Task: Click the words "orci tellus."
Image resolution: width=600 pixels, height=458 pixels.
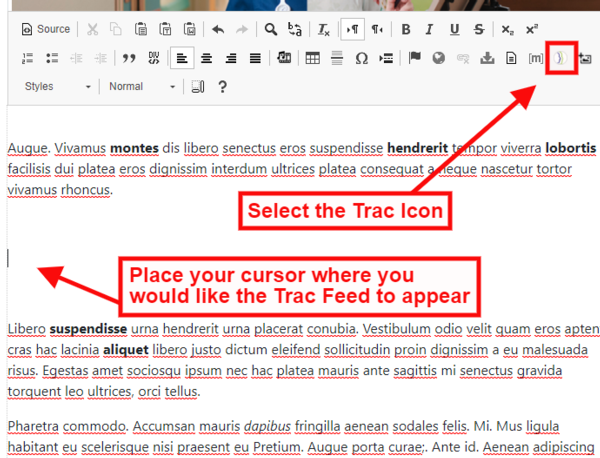Action: [x=169, y=391]
